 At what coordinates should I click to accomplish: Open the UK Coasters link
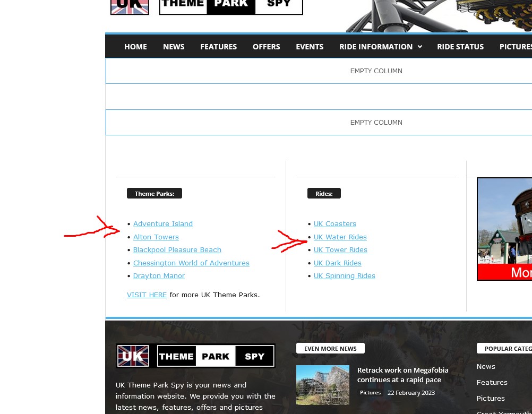(335, 224)
